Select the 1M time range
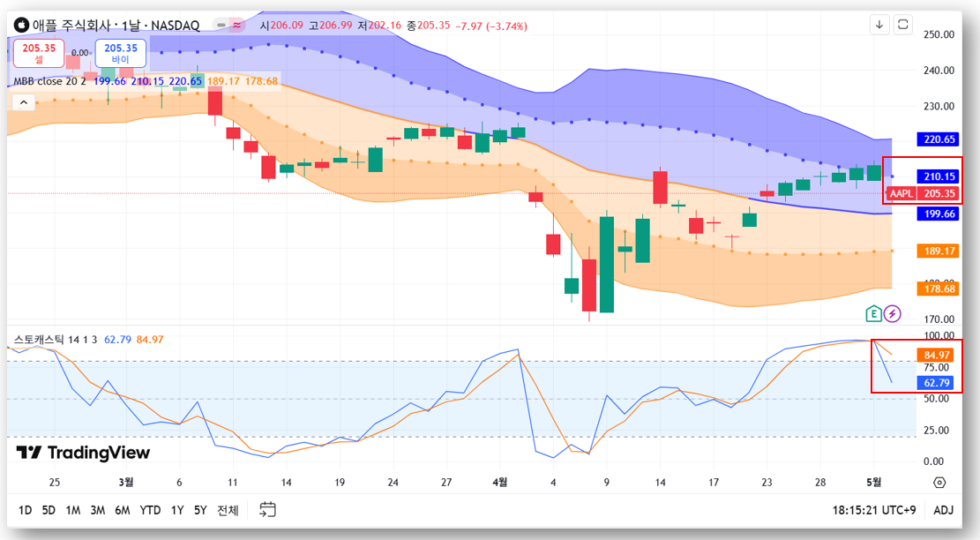This screenshot has width=980, height=540. pyautogui.click(x=73, y=510)
